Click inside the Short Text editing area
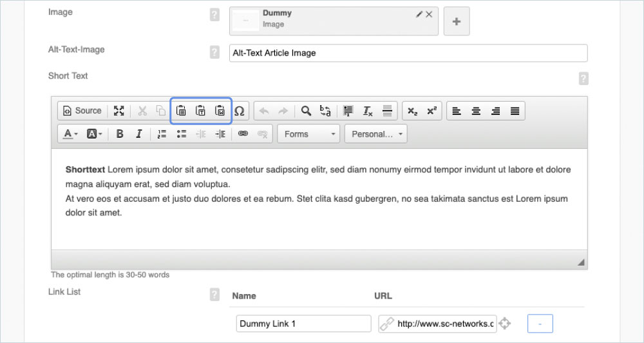 [319, 199]
